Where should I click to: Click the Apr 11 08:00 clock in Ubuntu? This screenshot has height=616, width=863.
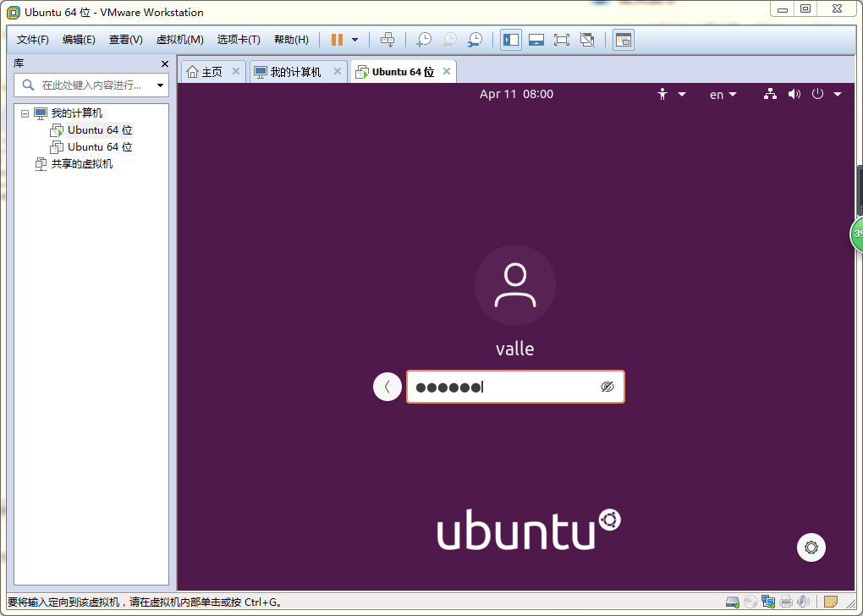516,94
